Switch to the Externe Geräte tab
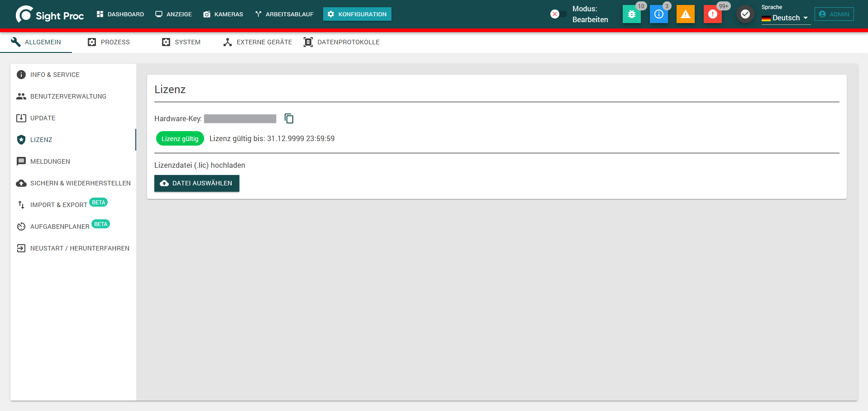The height and width of the screenshot is (411, 868). point(258,42)
